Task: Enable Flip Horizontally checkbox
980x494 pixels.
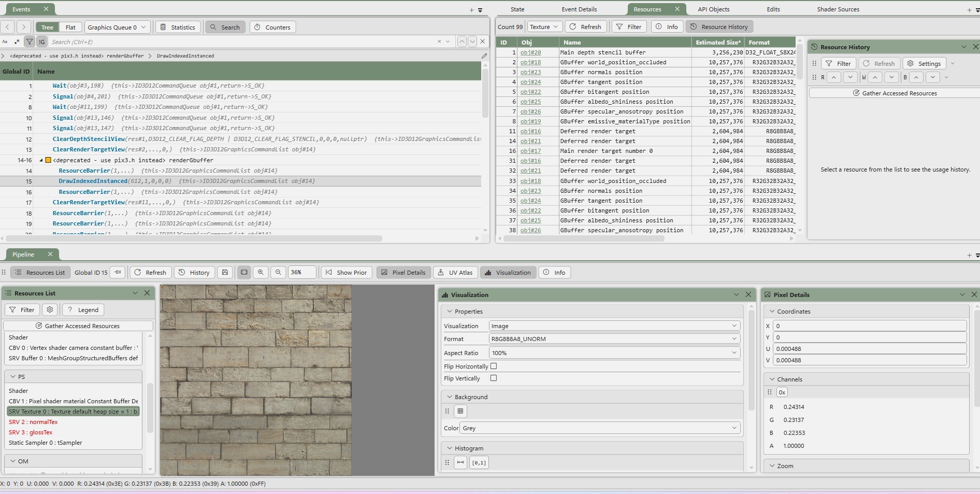Action: 494,366
